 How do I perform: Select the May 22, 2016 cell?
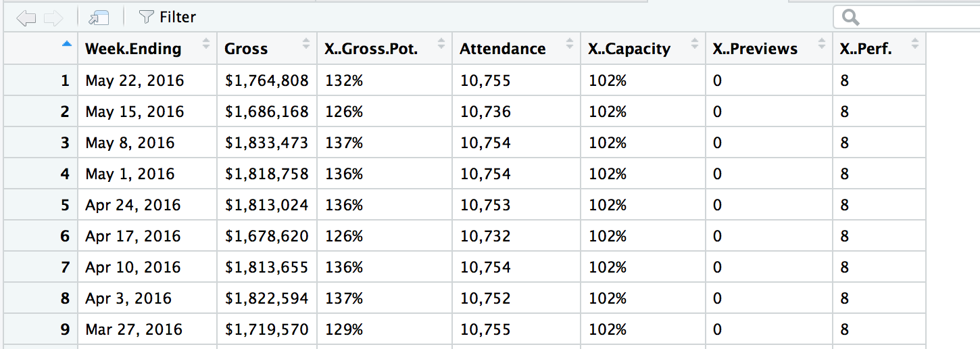(134, 81)
